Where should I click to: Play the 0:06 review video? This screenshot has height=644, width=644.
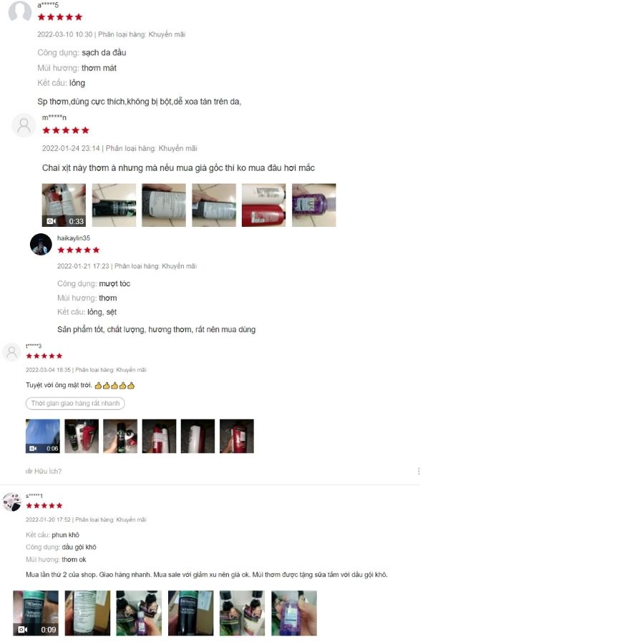coord(43,436)
